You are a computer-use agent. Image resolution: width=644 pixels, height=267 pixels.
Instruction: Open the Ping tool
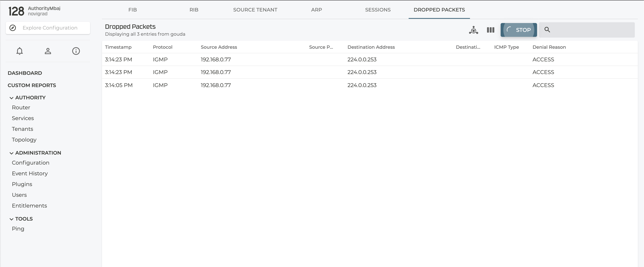coord(18,229)
